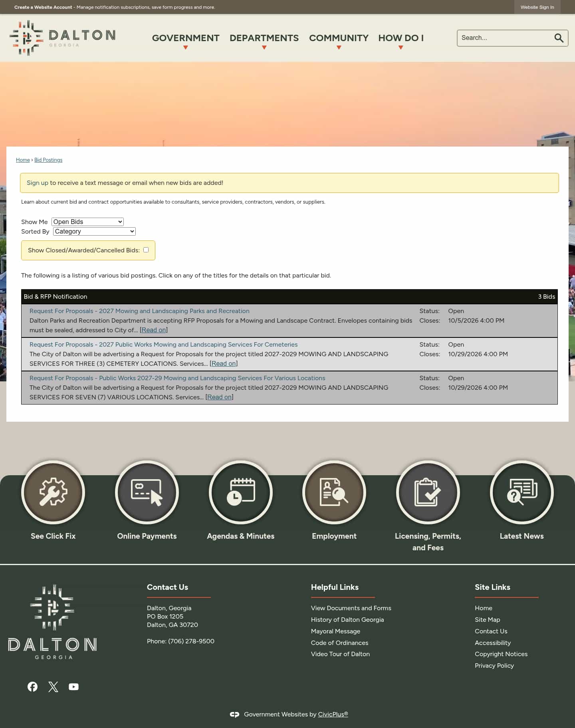Open the Site Map footer link

pos(487,620)
